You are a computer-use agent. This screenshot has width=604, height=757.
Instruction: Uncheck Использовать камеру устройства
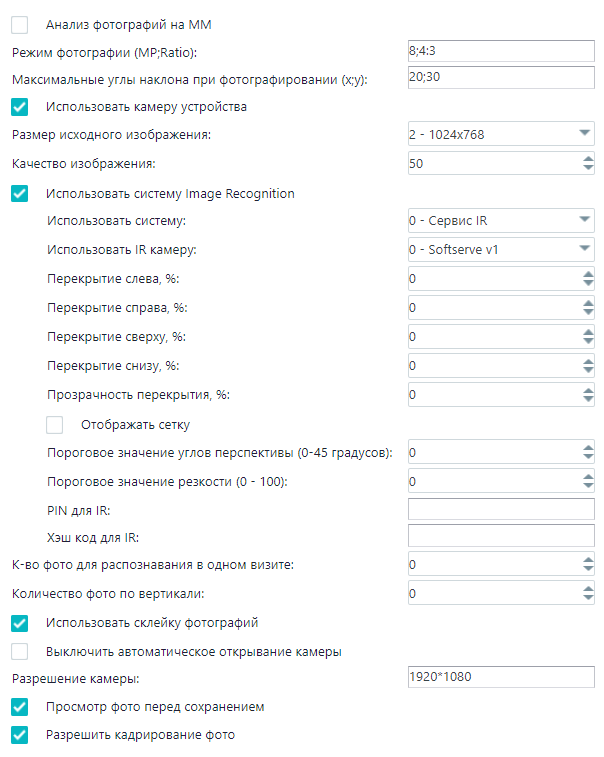pos(19,107)
